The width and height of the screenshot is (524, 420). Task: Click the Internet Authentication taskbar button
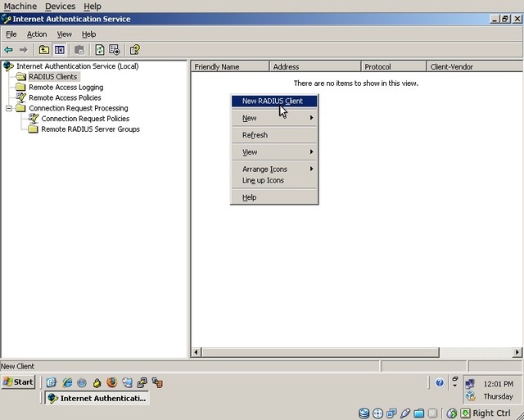pyautogui.click(x=97, y=398)
